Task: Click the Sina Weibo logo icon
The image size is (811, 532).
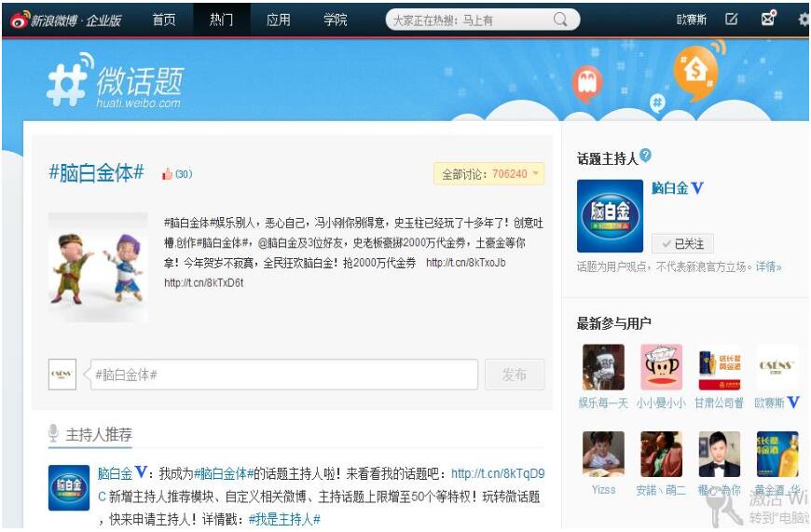Action: (x=19, y=20)
